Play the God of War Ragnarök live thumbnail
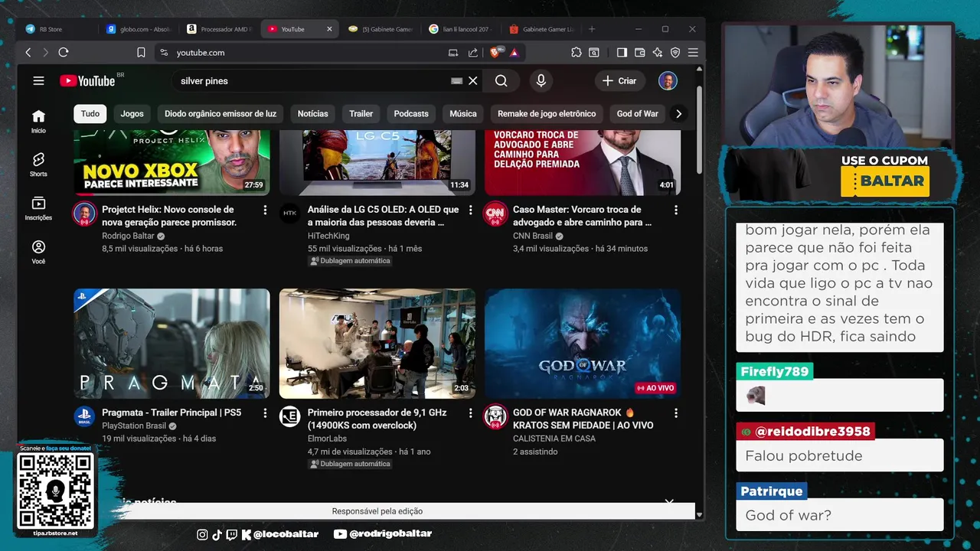 pyautogui.click(x=583, y=344)
